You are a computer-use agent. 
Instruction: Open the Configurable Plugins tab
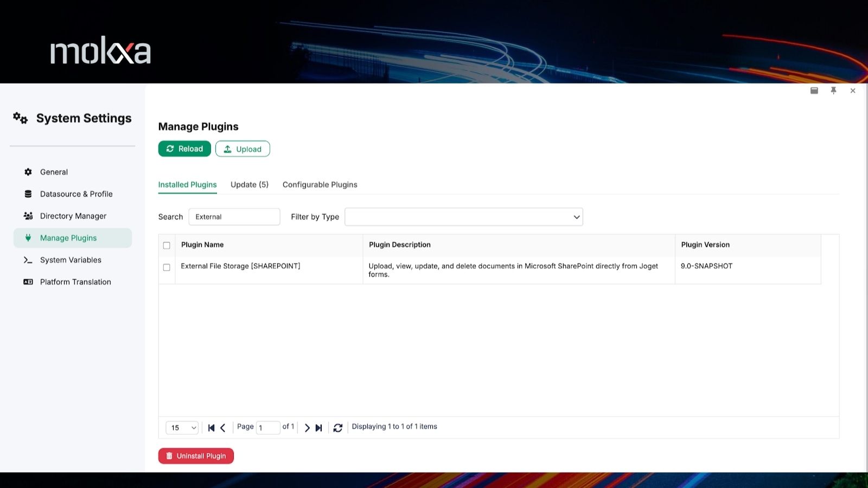[x=320, y=185]
